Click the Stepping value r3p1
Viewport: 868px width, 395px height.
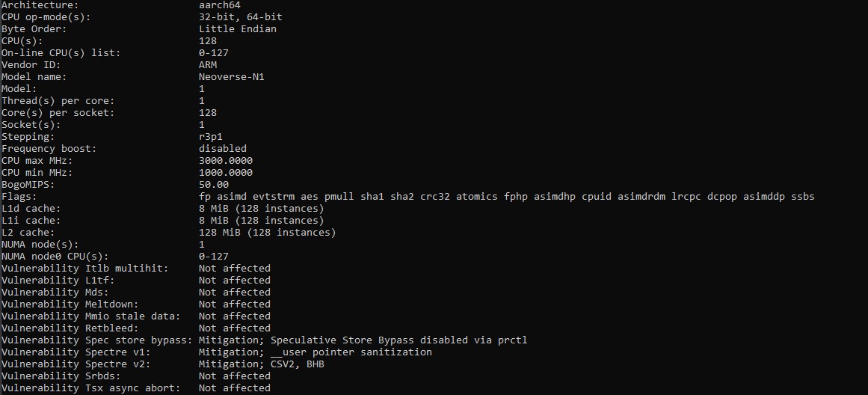pyautogui.click(x=210, y=136)
